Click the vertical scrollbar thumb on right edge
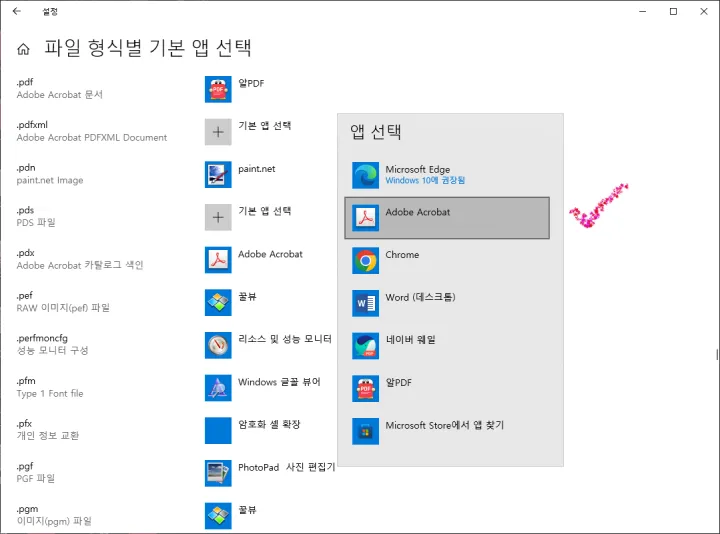Image resolution: width=720 pixels, height=534 pixels. [717, 354]
